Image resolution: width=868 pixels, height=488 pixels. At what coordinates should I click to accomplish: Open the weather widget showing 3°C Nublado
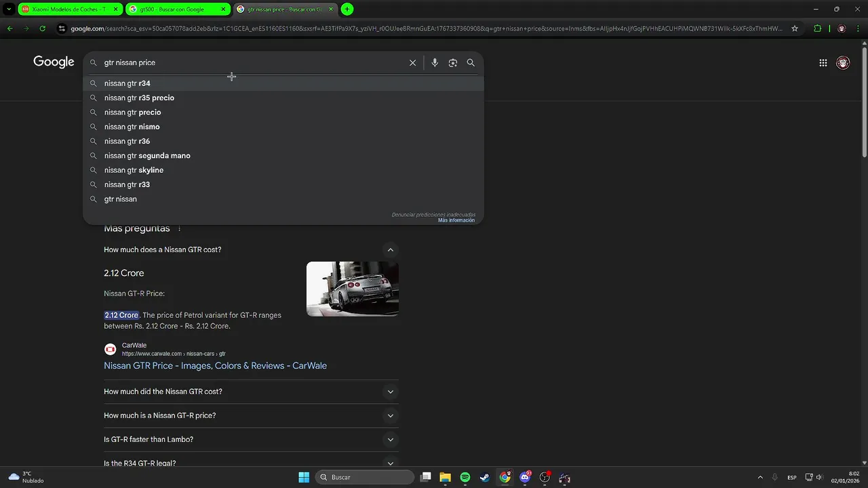coord(26,477)
